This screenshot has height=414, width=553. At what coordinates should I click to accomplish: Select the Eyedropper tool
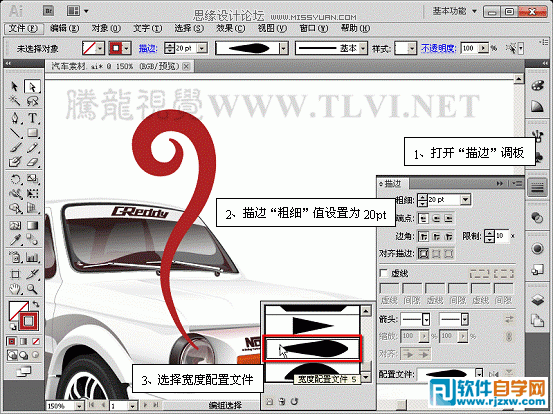(x=15, y=240)
